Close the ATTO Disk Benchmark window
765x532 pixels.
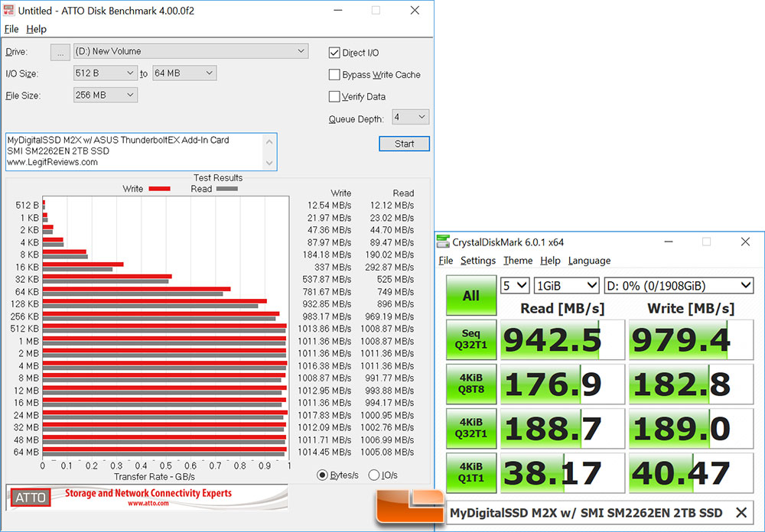pyautogui.click(x=415, y=10)
